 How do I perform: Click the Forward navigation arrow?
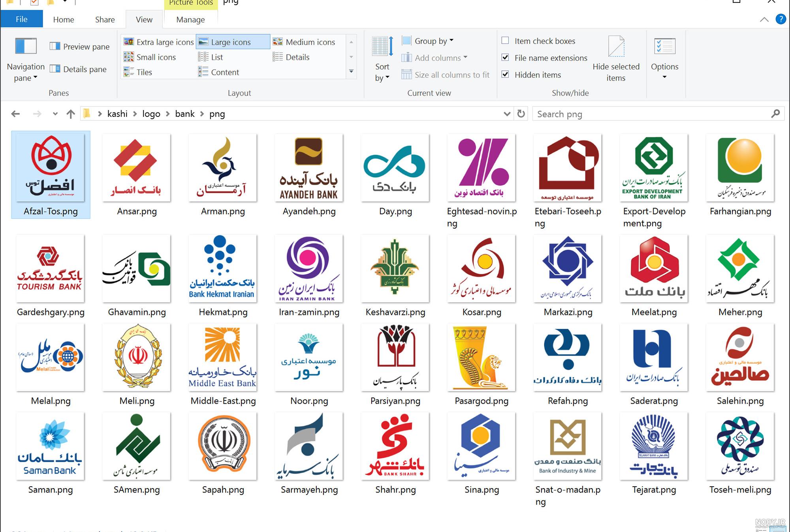(37, 114)
